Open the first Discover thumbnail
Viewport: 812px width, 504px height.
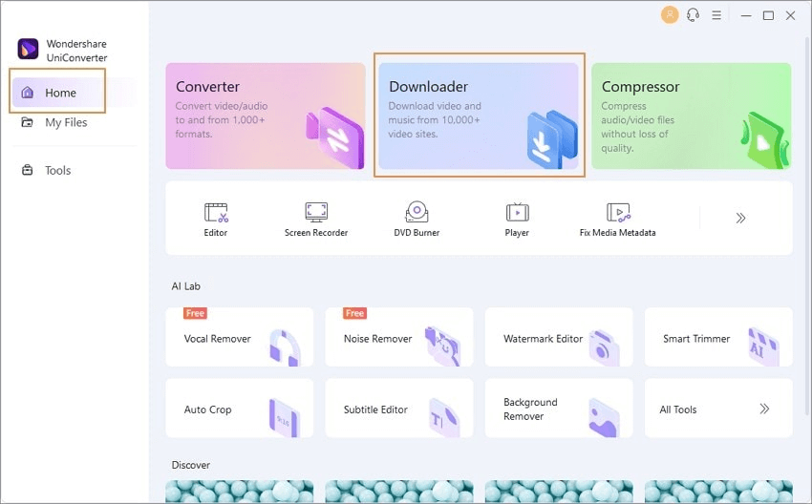pos(240,492)
